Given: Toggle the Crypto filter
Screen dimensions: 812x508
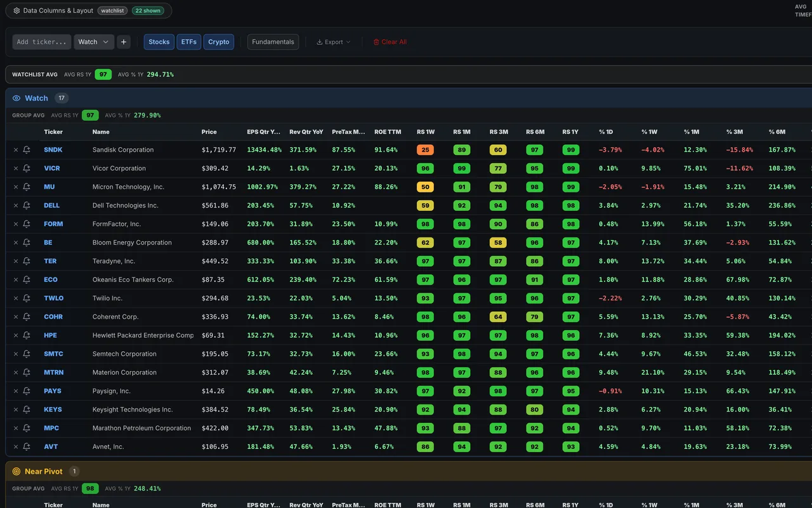Looking at the screenshot, I should [x=219, y=42].
